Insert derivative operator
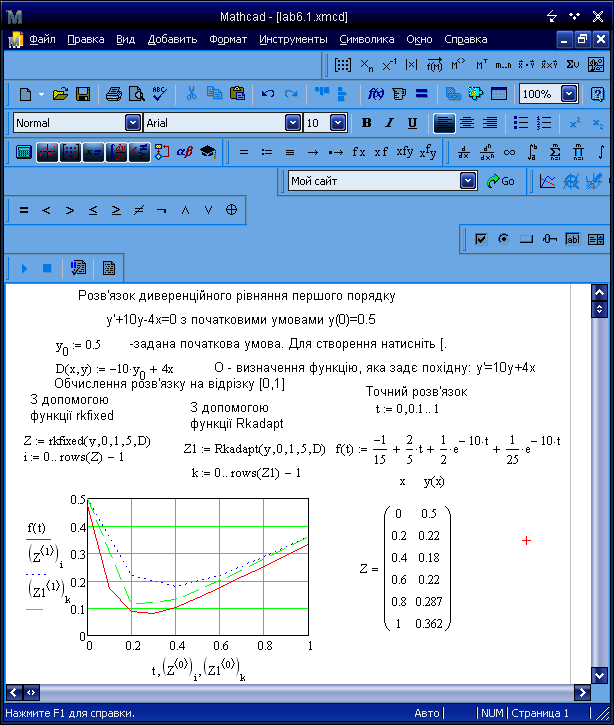 (x=463, y=152)
